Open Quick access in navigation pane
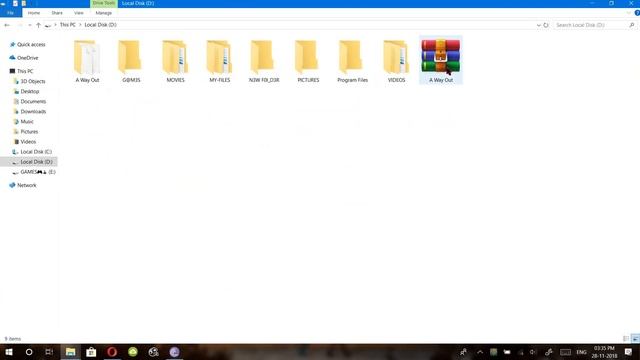Image resolution: width=640 pixels, height=360 pixels. coord(27,44)
